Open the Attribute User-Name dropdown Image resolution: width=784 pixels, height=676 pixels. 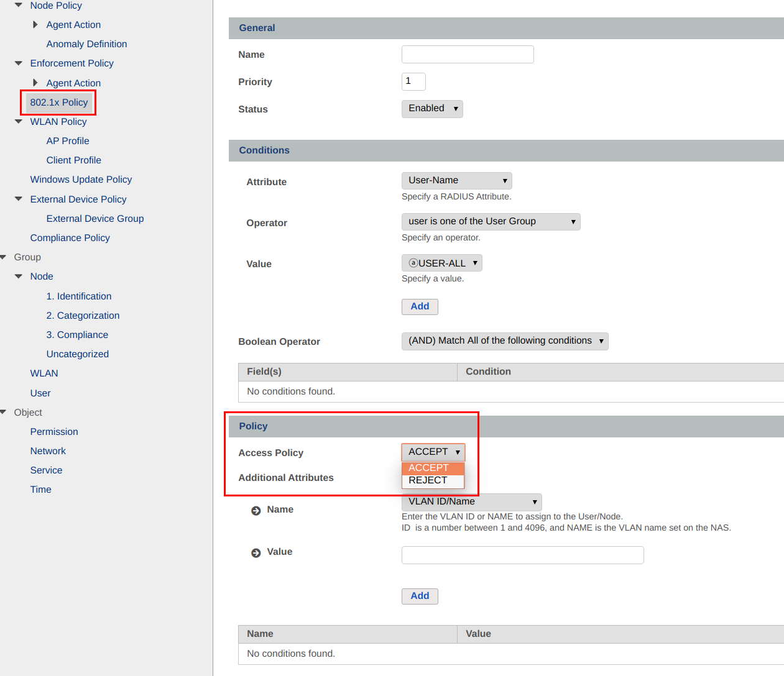pos(456,181)
